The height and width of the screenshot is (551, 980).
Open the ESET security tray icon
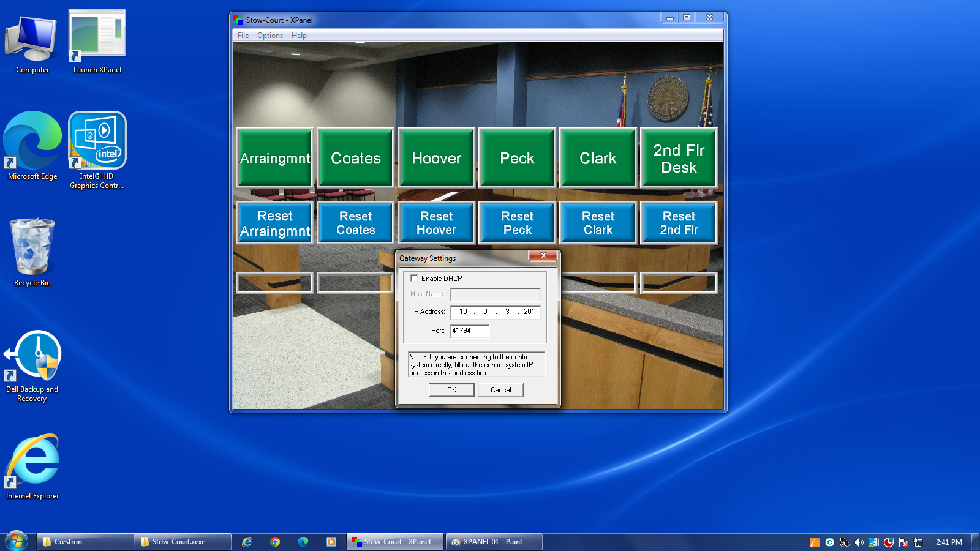point(830,542)
